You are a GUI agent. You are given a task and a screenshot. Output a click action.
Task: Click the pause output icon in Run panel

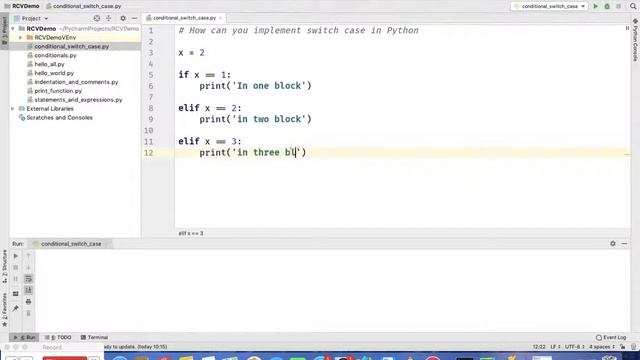(16, 279)
